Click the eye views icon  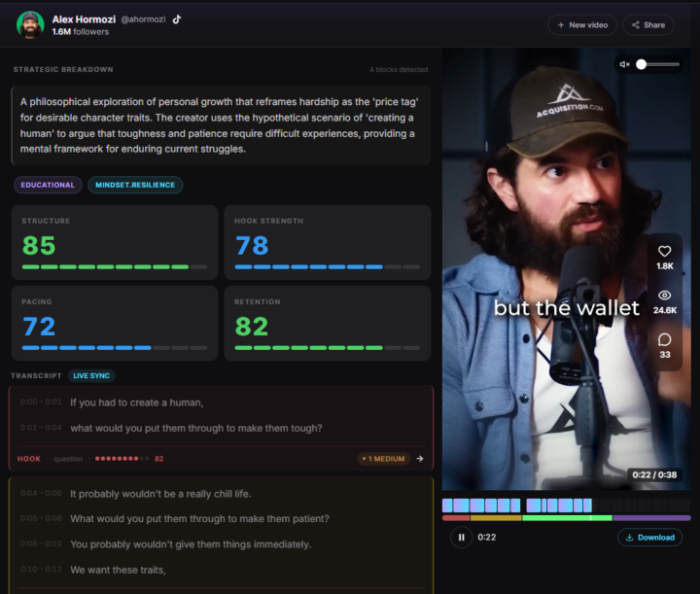pos(664,295)
